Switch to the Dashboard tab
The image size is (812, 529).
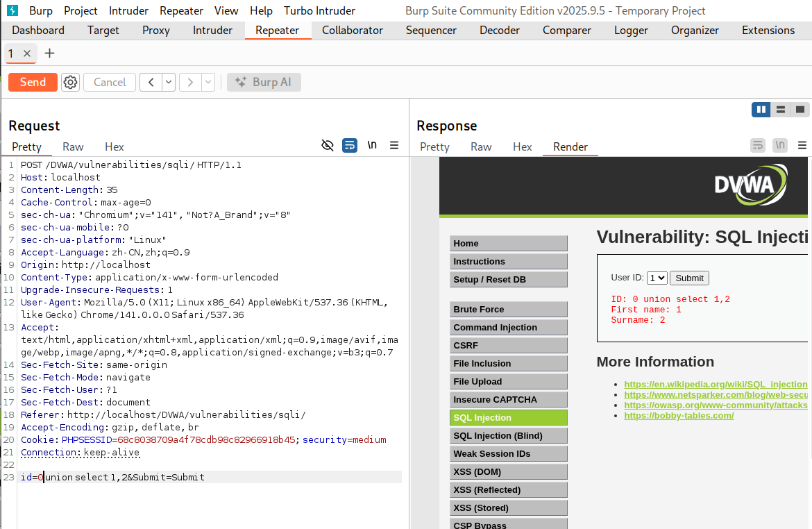pyautogui.click(x=38, y=31)
